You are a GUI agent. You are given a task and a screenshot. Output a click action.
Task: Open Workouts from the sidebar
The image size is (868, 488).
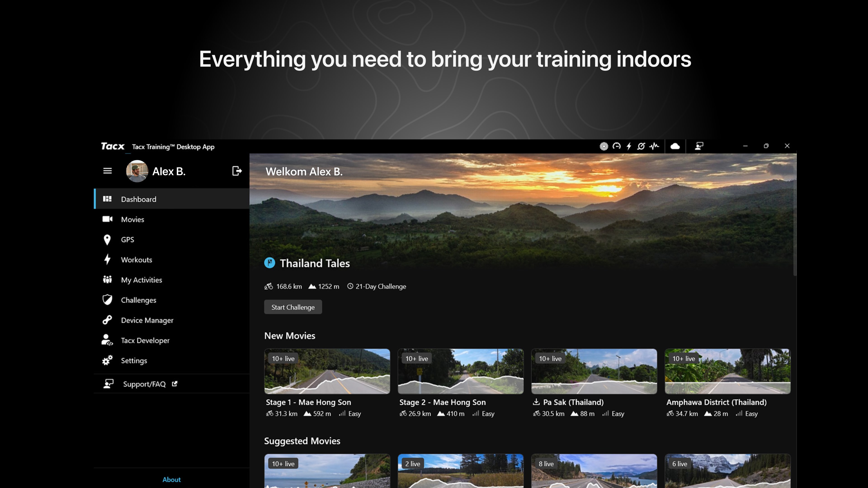(172, 260)
